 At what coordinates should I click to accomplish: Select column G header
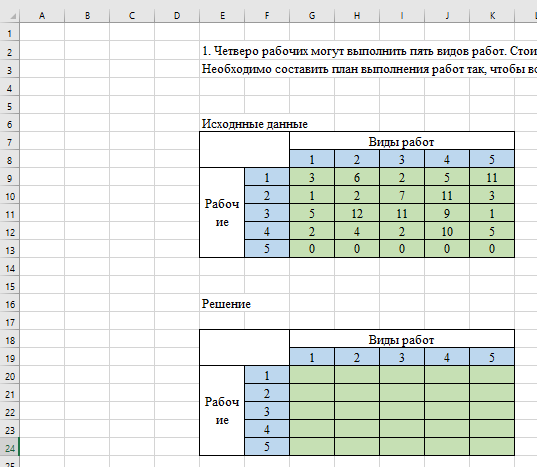coord(312,15)
